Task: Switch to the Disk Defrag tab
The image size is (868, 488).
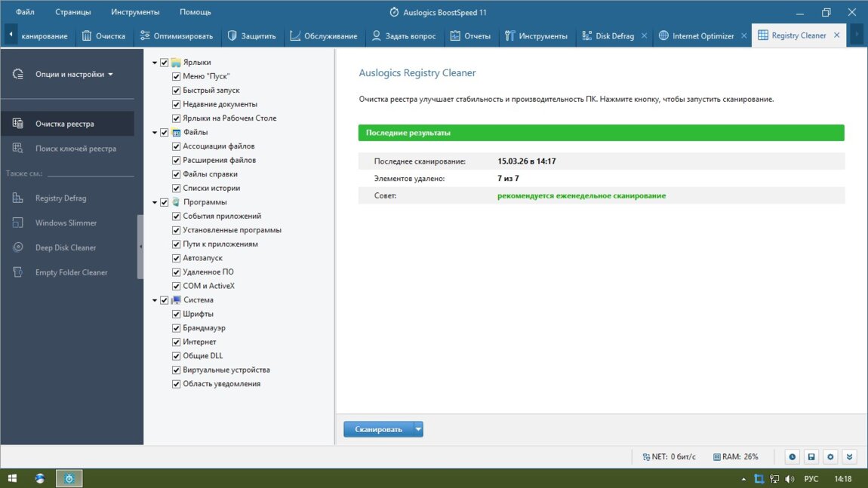Action: click(608, 35)
